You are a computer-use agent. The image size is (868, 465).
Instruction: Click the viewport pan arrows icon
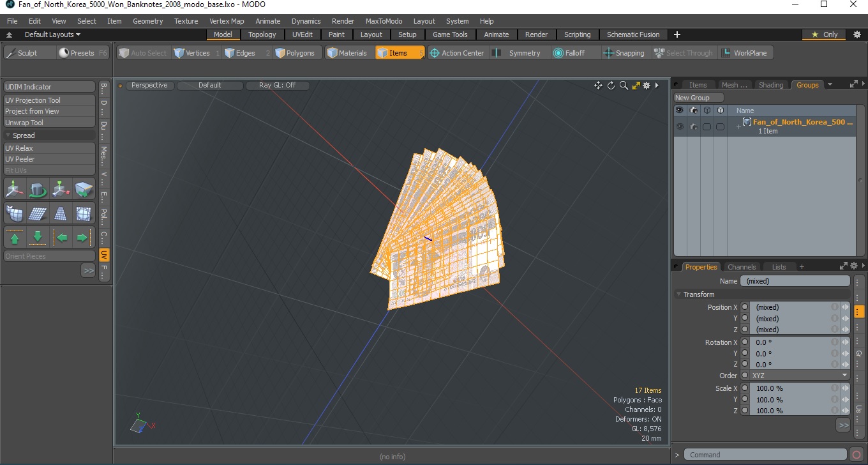[x=598, y=86]
